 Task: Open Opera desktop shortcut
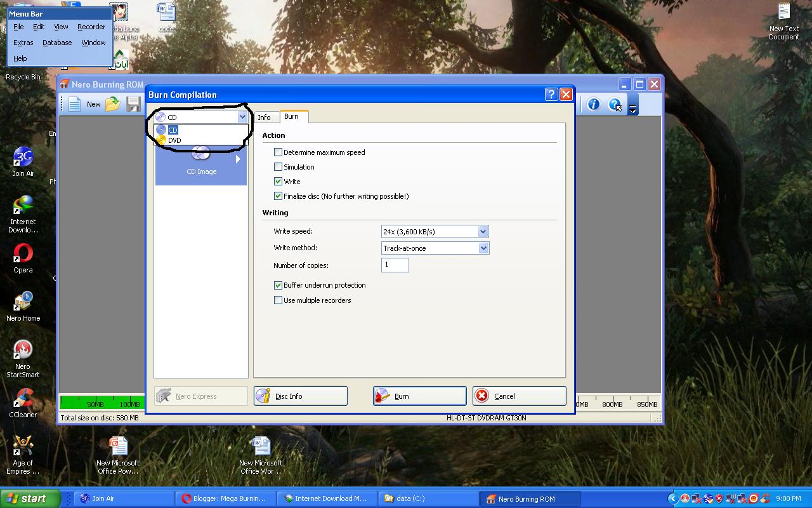23,258
